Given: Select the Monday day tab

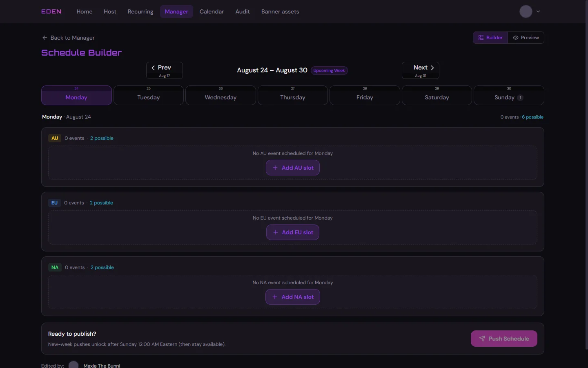Looking at the screenshot, I should (76, 95).
